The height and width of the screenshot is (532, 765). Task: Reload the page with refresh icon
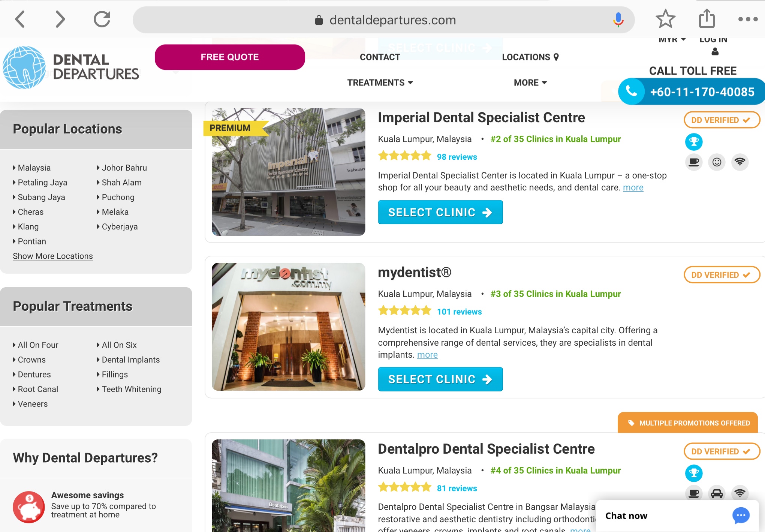coord(102,19)
